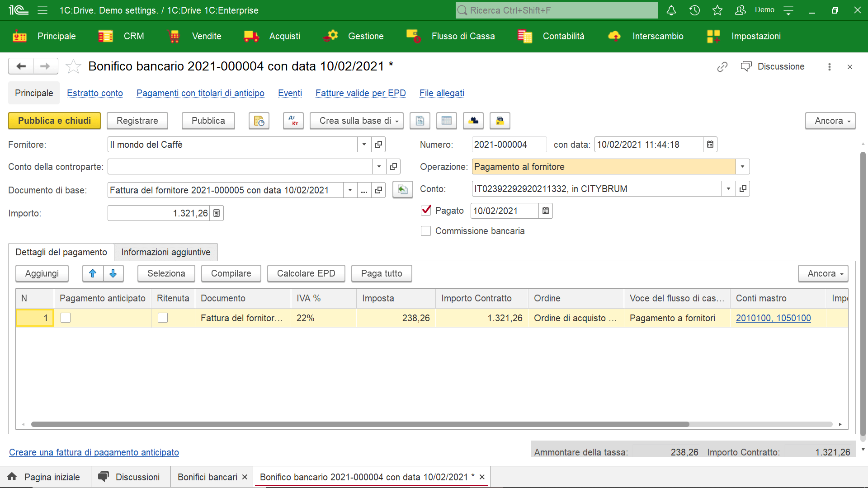
Task: Click Creare una fattura di pagamento anticipato
Action: 94,452
